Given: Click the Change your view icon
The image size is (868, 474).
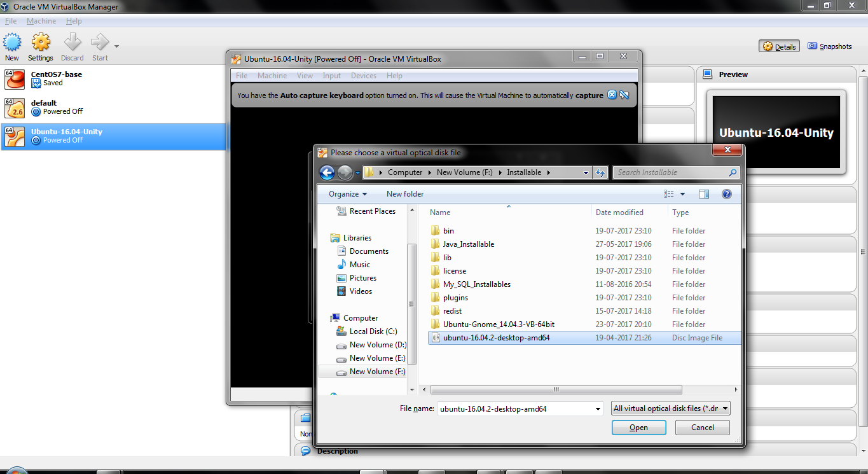Looking at the screenshot, I should (669, 194).
